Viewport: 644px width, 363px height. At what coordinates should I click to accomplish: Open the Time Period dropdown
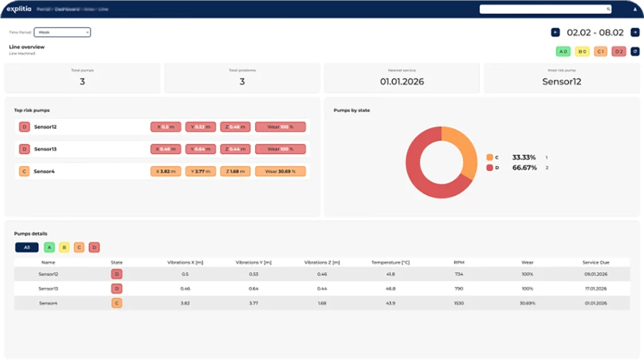pos(62,32)
